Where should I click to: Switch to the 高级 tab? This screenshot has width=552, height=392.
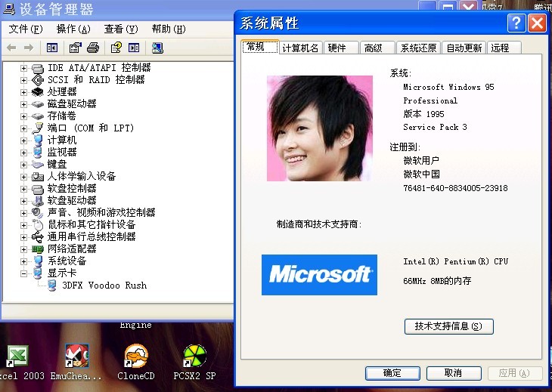[377, 48]
